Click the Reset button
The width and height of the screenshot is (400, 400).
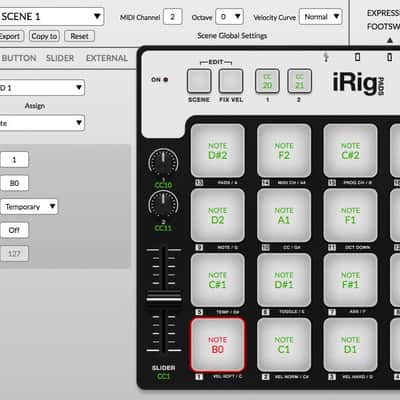click(79, 36)
